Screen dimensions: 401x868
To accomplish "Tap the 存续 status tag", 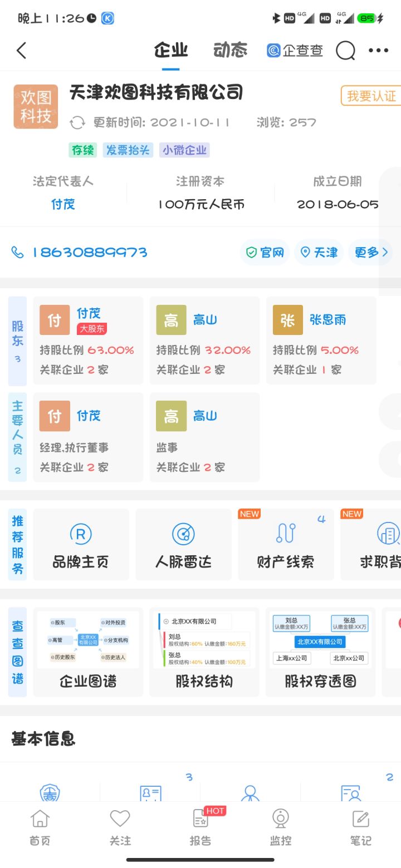I will click(83, 150).
